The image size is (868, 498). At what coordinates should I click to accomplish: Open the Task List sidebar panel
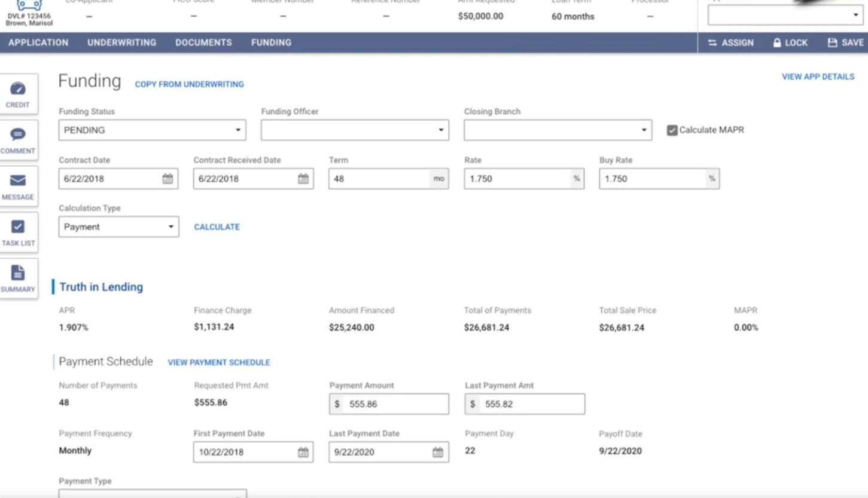tap(18, 232)
